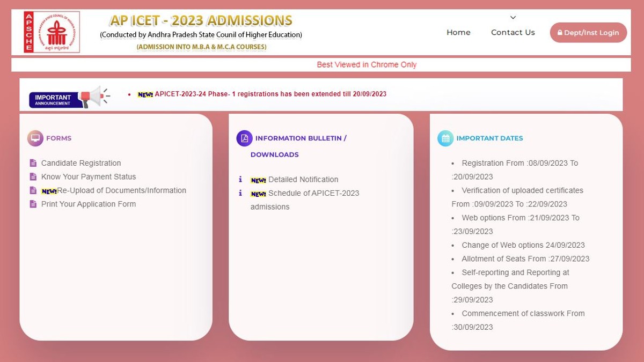644x362 pixels.
Task: Click the AP ICET - 2023 ADMISSIONS title
Action: point(201,21)
